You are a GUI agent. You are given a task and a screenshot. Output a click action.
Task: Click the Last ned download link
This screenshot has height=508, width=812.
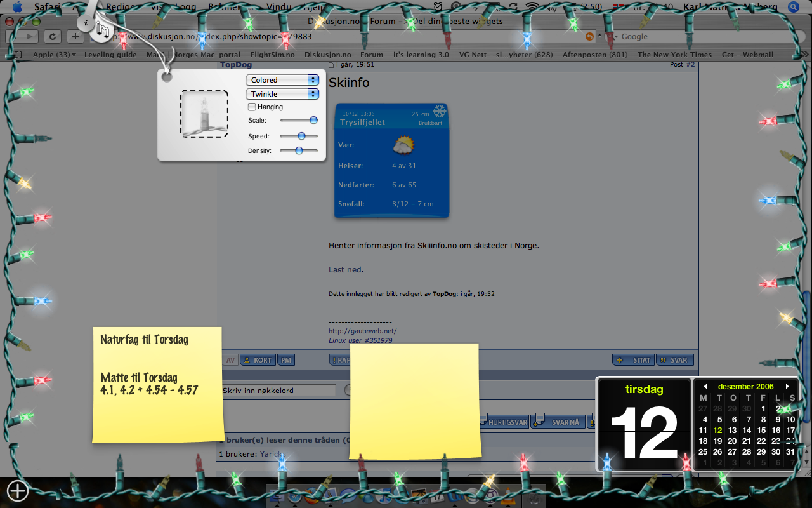(345, 269)
